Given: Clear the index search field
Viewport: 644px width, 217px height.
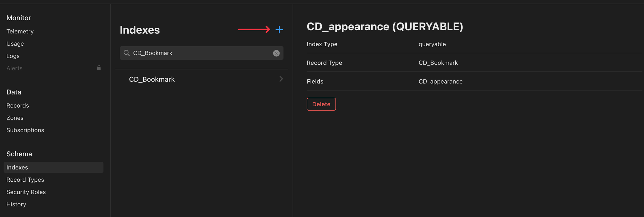Looking at the screenshot, I should 276,53.
